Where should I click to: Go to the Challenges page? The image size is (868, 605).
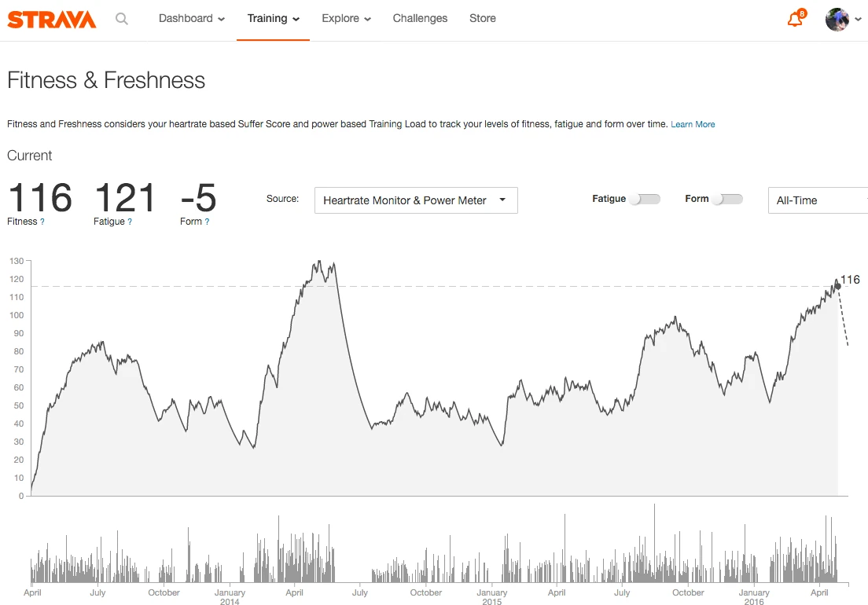click(420, 18)
